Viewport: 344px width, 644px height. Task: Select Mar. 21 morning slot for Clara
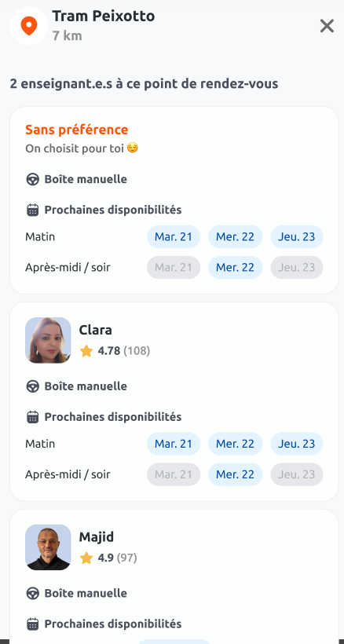click(x=174, y=444)
